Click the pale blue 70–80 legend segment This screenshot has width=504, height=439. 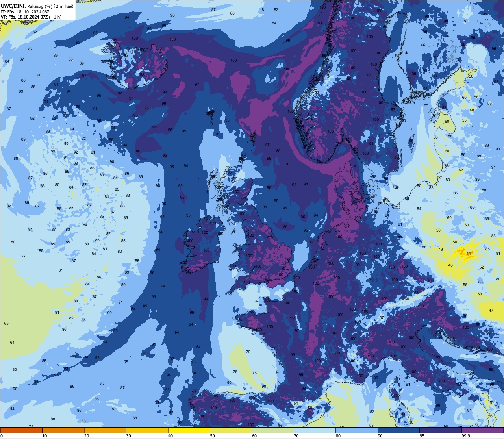click(x=315, y=430)
